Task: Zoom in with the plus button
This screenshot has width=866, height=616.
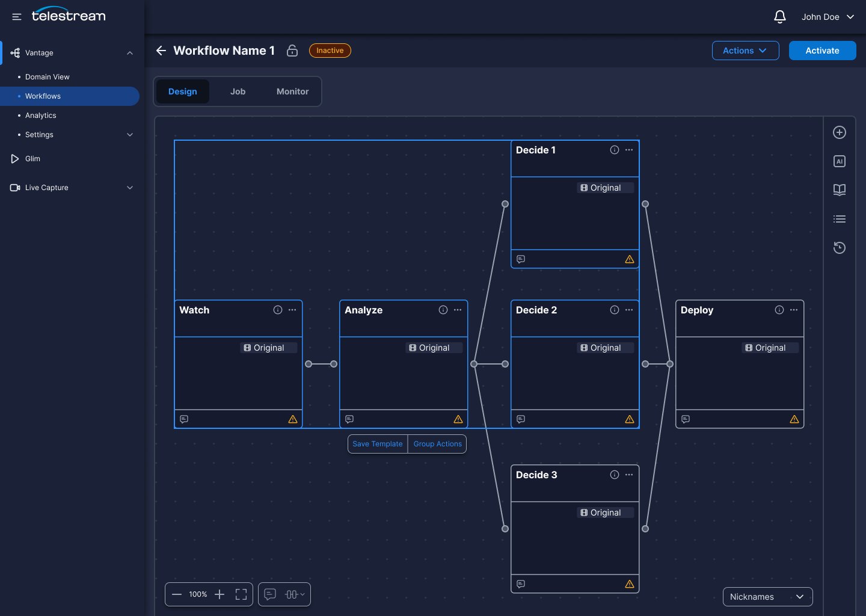Action: coord(220,594)
